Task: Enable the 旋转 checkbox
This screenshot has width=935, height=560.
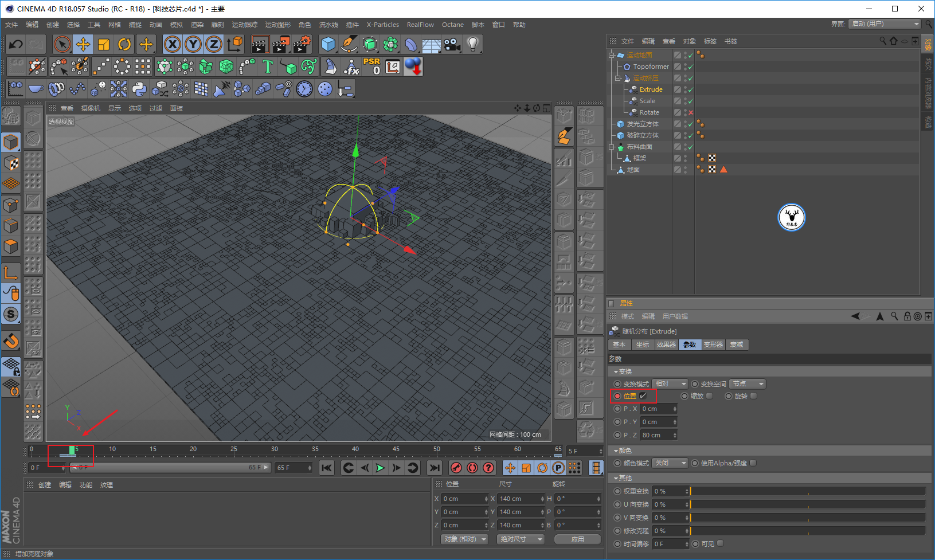Action: tap(754, 396)
